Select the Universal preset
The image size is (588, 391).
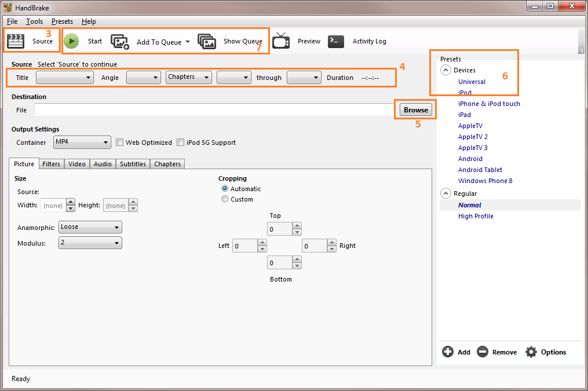pyautogui.click(x=472, y=82)
